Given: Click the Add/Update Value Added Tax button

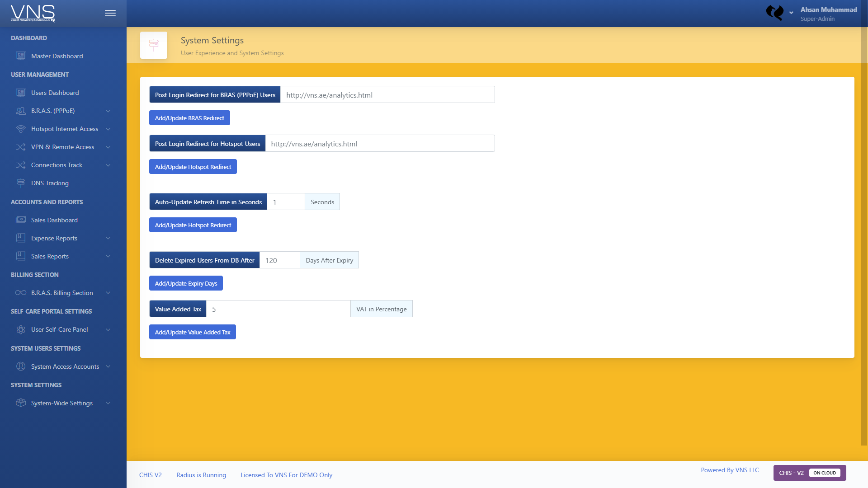Looking at the screenshot, I should tap(192, 332).
